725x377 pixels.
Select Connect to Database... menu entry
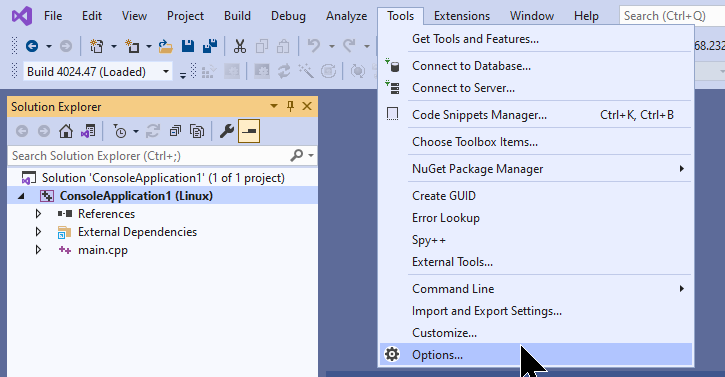tap(535, 66)
